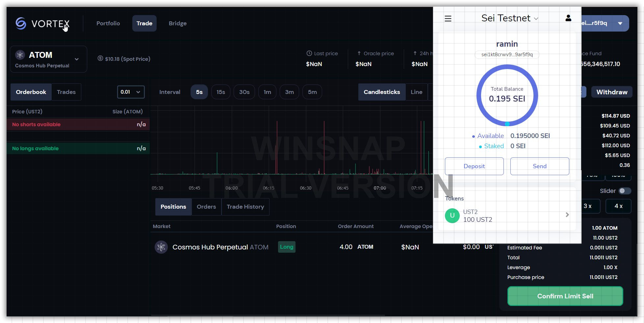Click Confirm Limit Sell button
The height and width of the screenshot is (323, 644).
[565, 296]
